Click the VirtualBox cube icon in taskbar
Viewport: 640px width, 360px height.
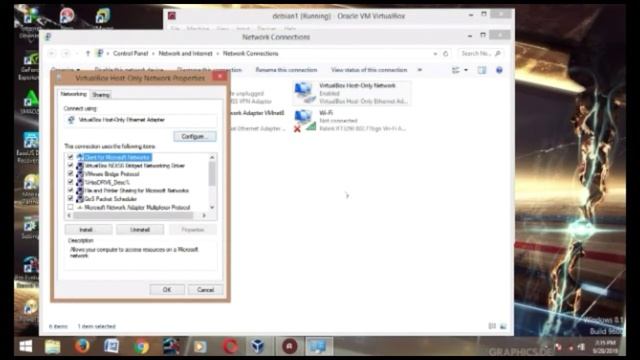click(258, 347)
